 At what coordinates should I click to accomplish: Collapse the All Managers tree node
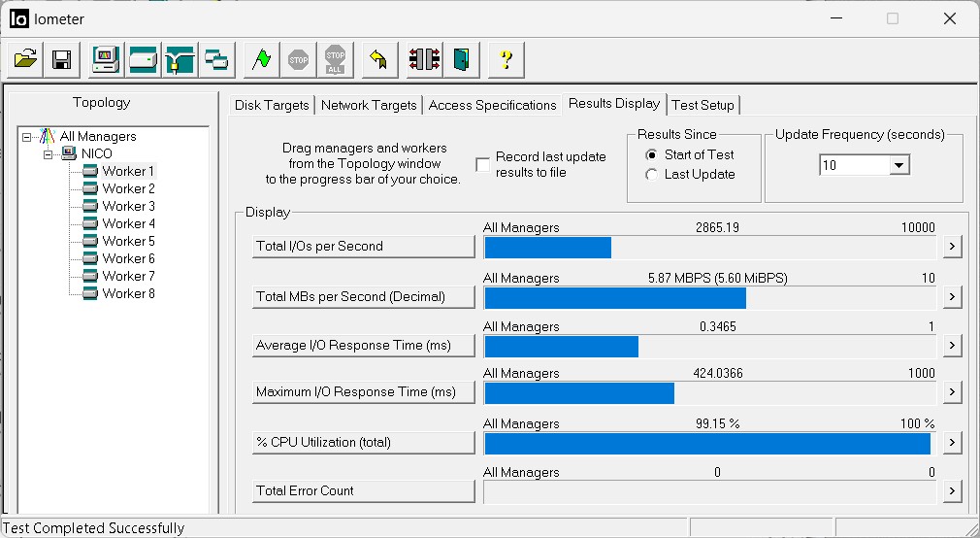(27, 137)
